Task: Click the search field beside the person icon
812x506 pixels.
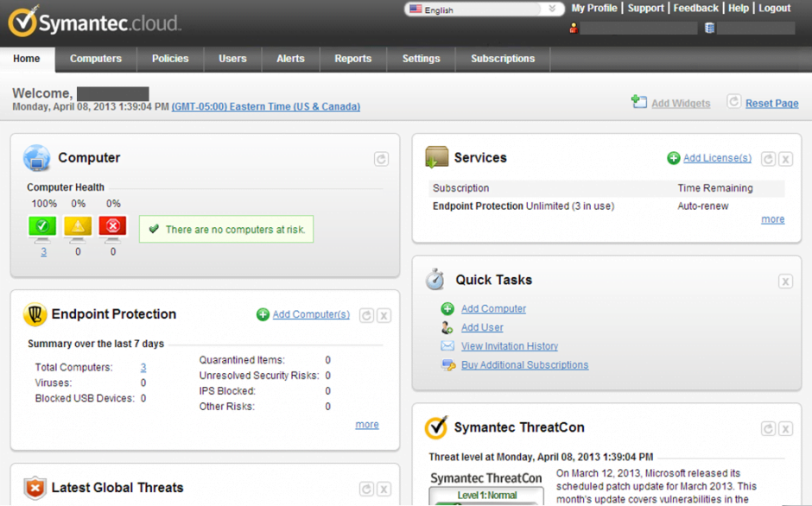Action: point(639,27)
